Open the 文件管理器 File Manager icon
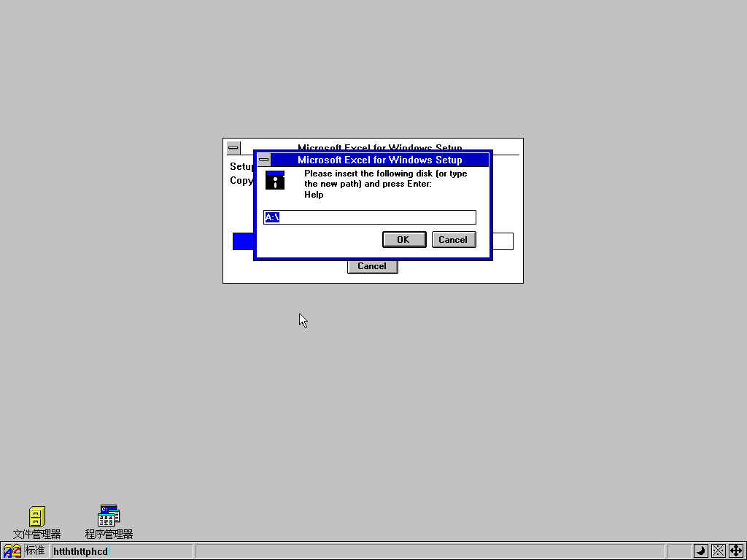This screenshot has width=747, height=560. pos(36,517)
